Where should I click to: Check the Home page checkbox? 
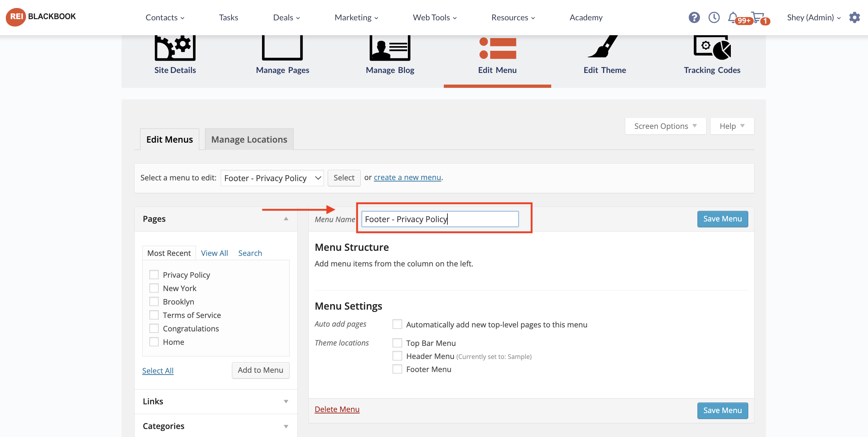154,342
